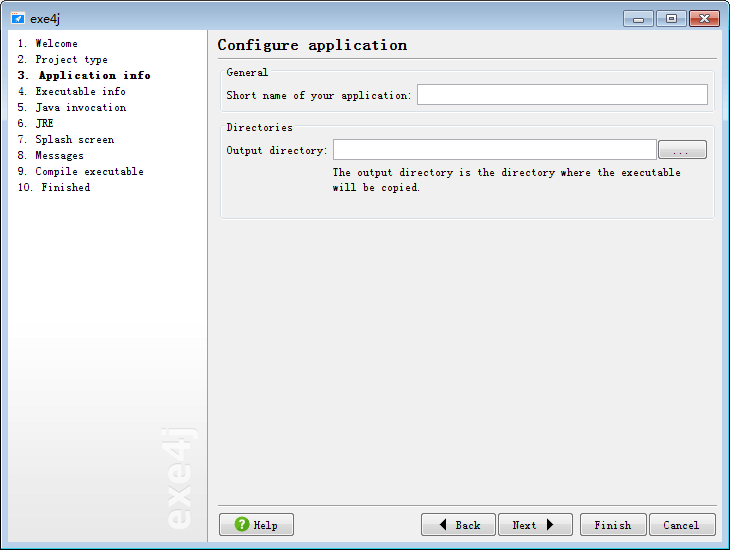This screenshot has width=730, height=550.
Task: Click the exe4j title bar app icon
Action: [x=18, y=19]
